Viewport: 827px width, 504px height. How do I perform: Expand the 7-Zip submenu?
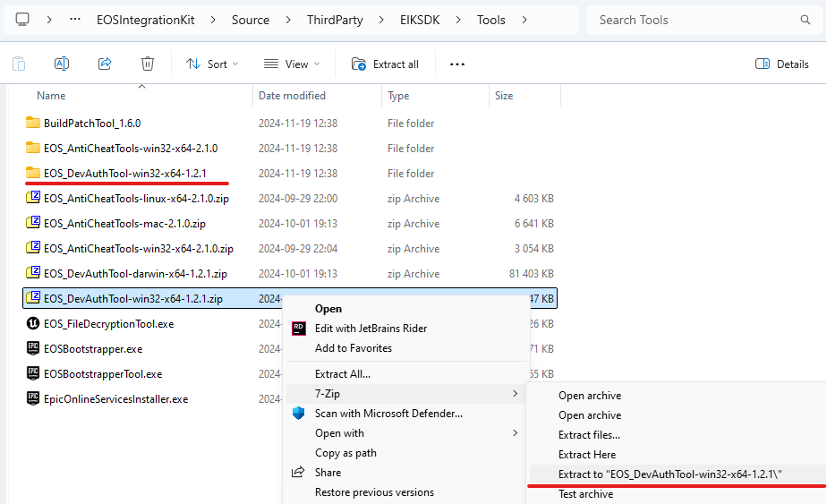click(406, 394)
